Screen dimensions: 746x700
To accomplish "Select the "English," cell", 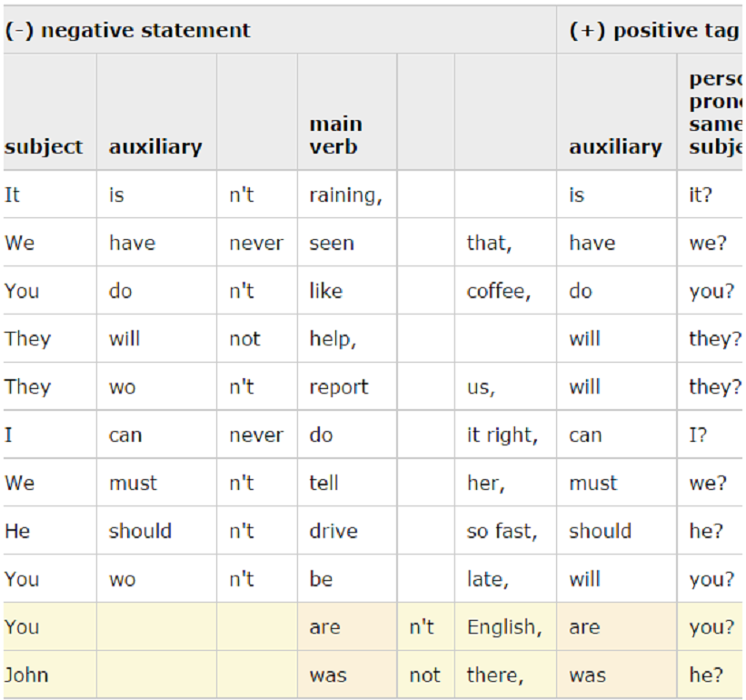I will [x=504, y=626].
